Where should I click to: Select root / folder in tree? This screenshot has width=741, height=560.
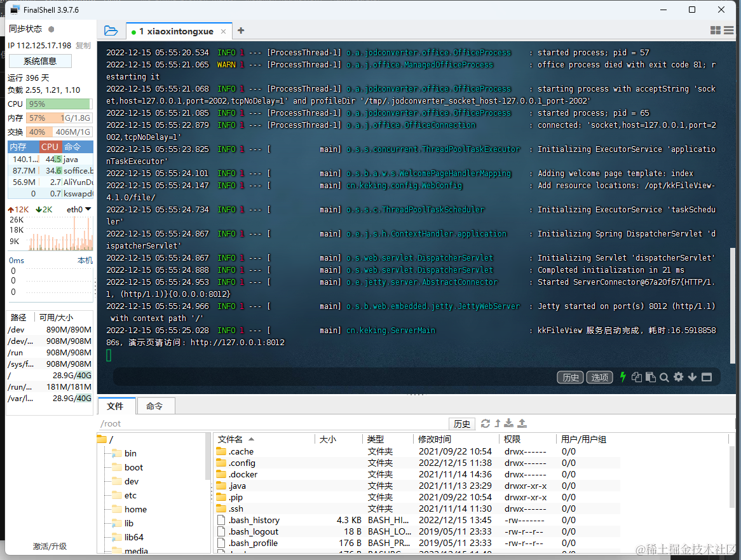pyautogui.click(x=106, y=439)
